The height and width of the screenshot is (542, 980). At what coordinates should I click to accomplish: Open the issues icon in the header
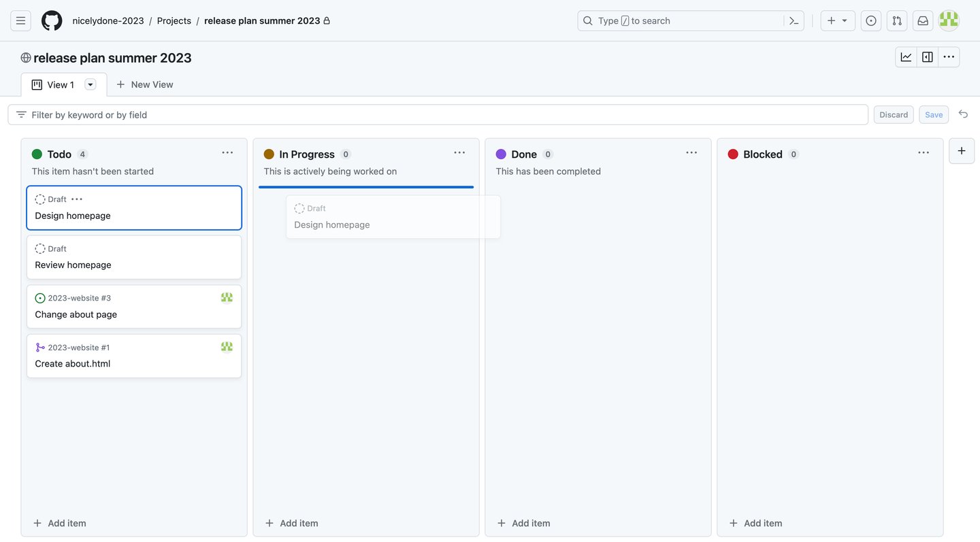coord(870,20)
